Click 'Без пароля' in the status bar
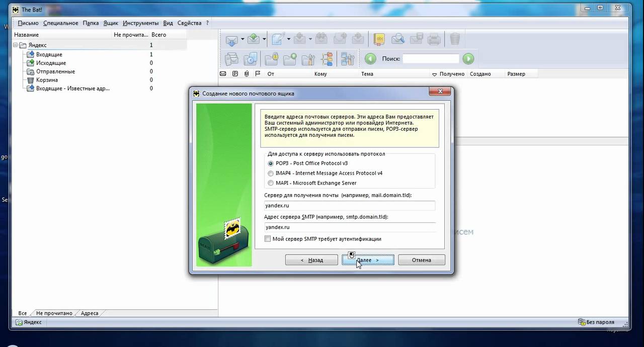 (597, 322)
